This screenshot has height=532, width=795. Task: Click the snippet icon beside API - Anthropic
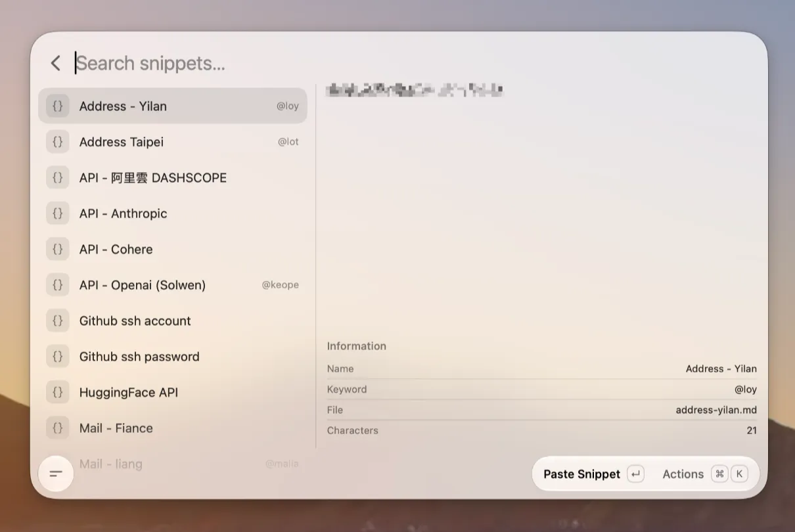tap(58, 213)
